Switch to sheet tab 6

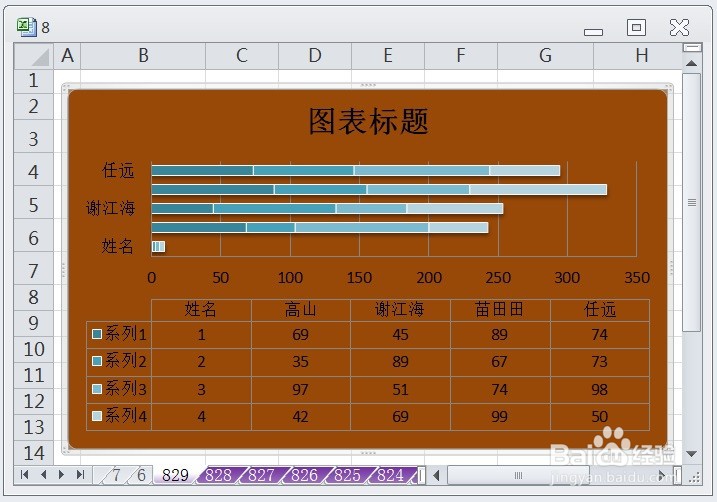pos(141,475)
